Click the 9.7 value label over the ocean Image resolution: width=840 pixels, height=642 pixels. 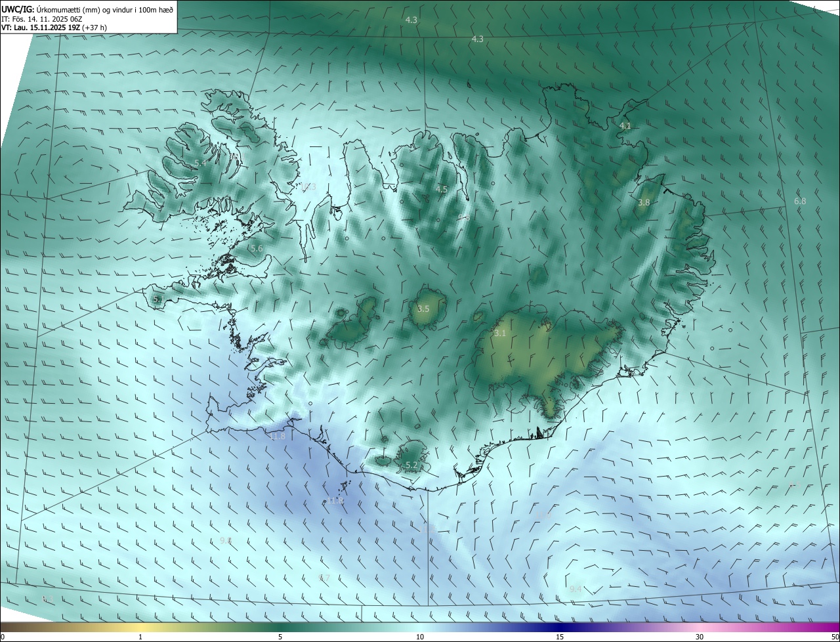(324, 578)
